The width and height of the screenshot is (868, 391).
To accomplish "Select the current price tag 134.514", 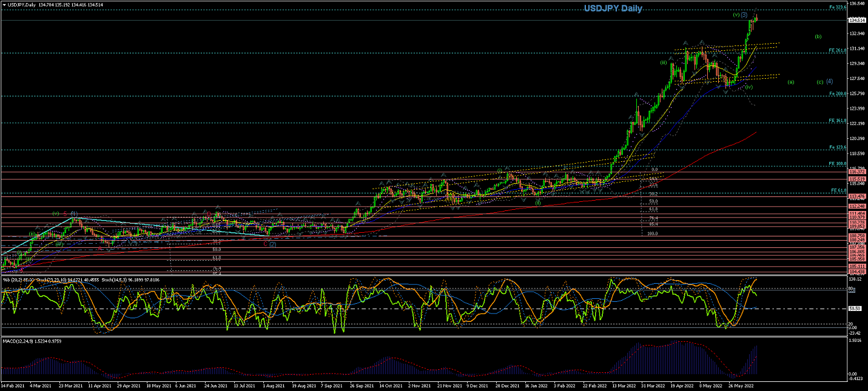I will pos(857,20).
